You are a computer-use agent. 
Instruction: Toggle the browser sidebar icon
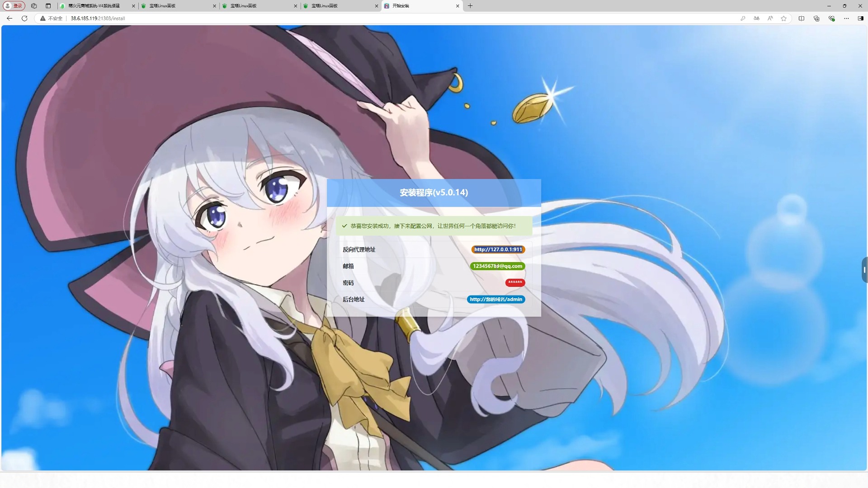coord(860,19)
